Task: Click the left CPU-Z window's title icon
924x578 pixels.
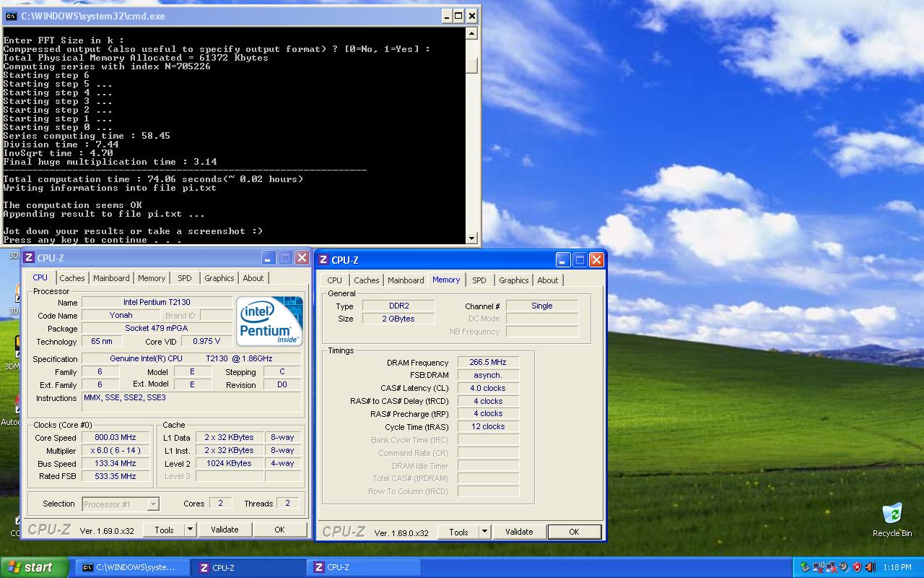Action: click(29, 258)
